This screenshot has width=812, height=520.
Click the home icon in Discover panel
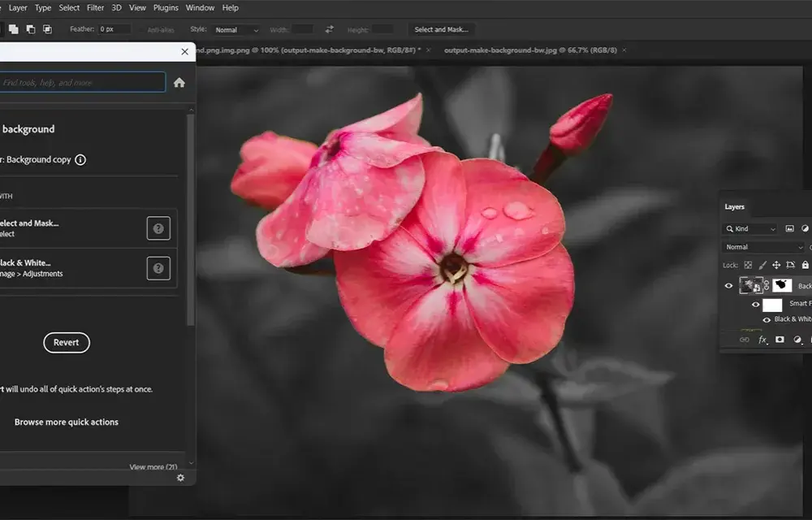[x=179, y=83]
